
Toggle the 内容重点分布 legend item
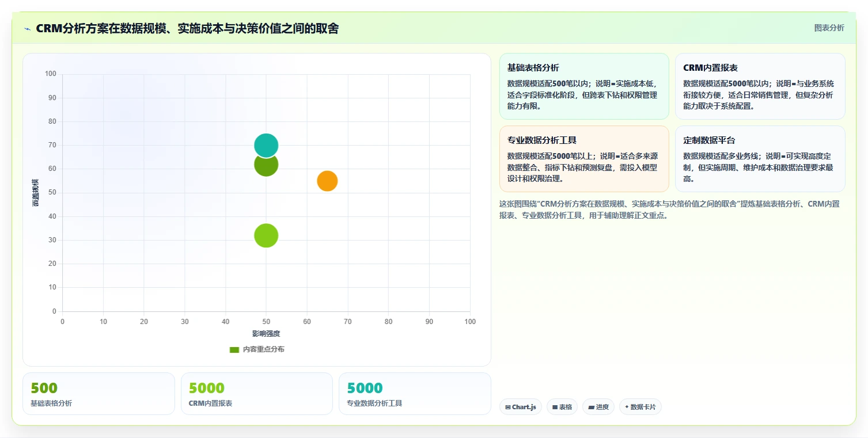tap(256, 349)
